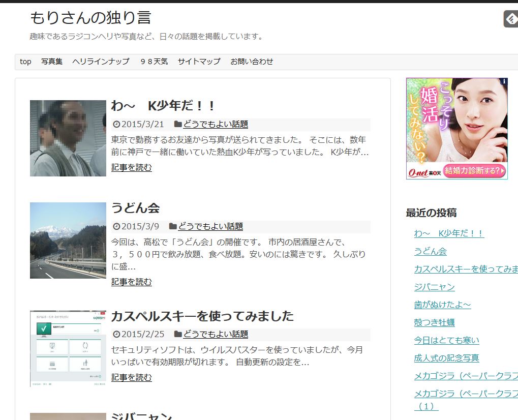Click the folder icon of the K少年 post
The width and height of the screenshot is (518, 420).
178,124
